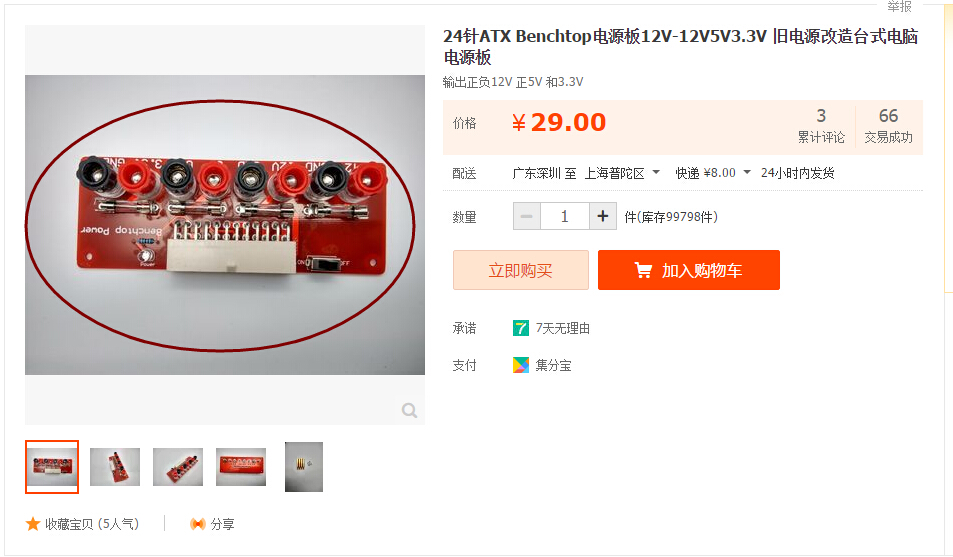Screen dimensions: 953x557
Task: Click the magnifier zoom icon on product image
Action: [x=410, y=410]
